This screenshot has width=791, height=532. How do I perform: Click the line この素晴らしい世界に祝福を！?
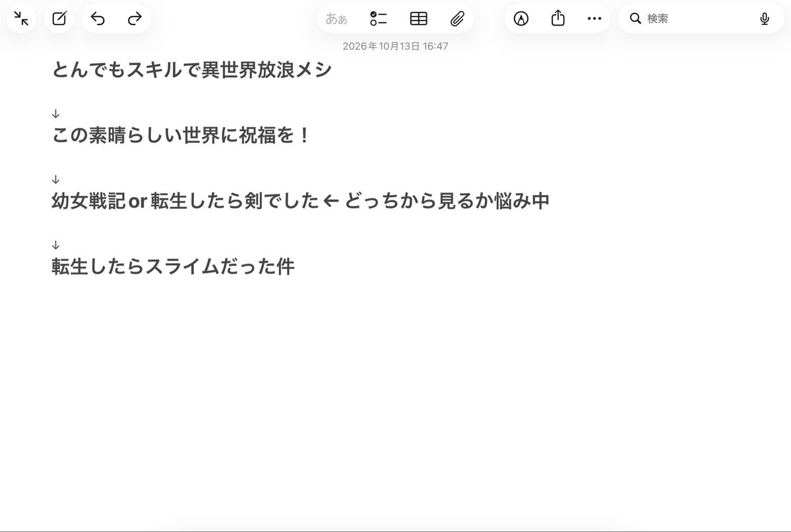pyautogui.click(x=181, y=135)
